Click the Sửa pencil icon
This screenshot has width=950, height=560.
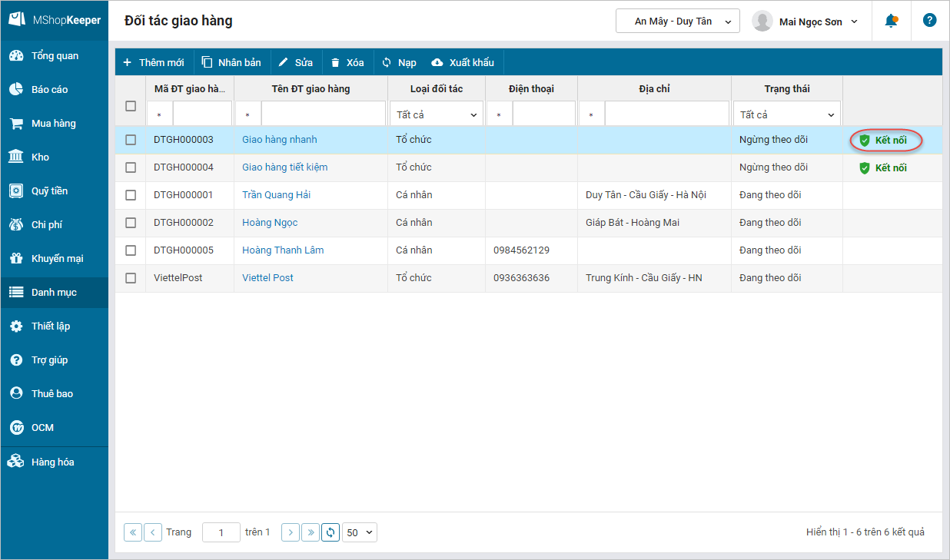coord(284,62)
